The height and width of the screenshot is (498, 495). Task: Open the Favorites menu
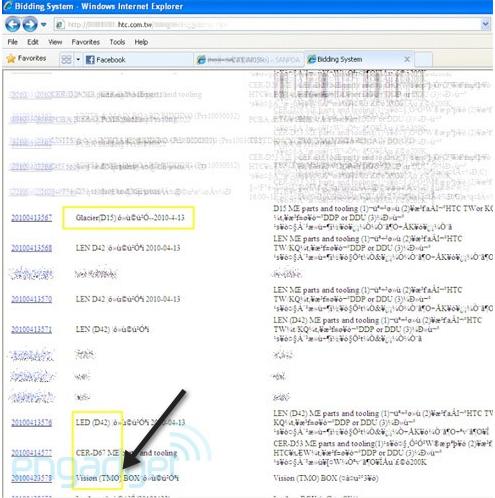tap(86, 42)
